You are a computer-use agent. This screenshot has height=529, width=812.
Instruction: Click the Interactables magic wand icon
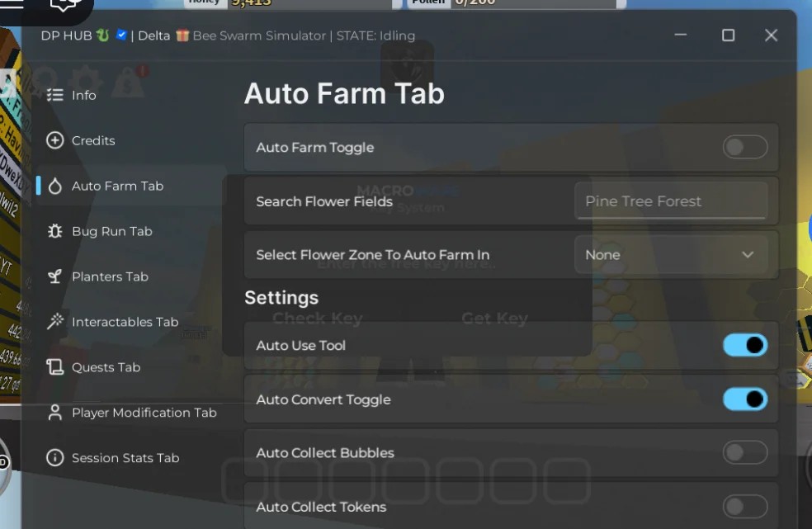(x=55, y=322)
